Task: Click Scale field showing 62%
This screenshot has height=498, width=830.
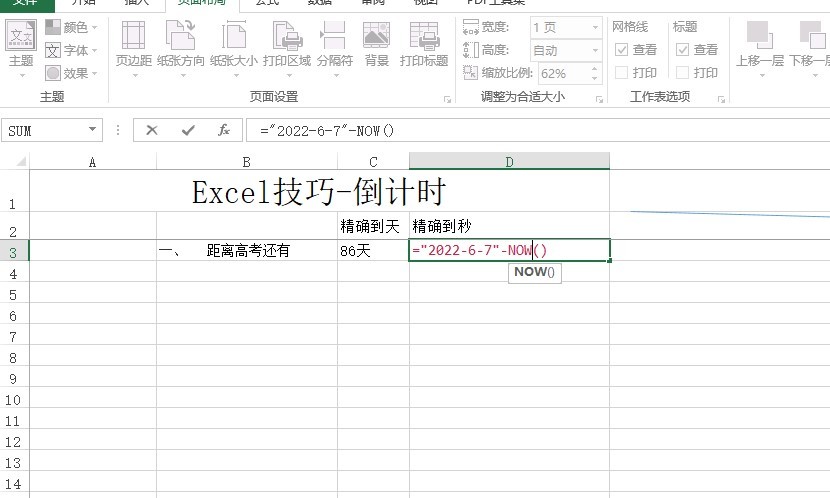Action: click(x=563, y=74)
